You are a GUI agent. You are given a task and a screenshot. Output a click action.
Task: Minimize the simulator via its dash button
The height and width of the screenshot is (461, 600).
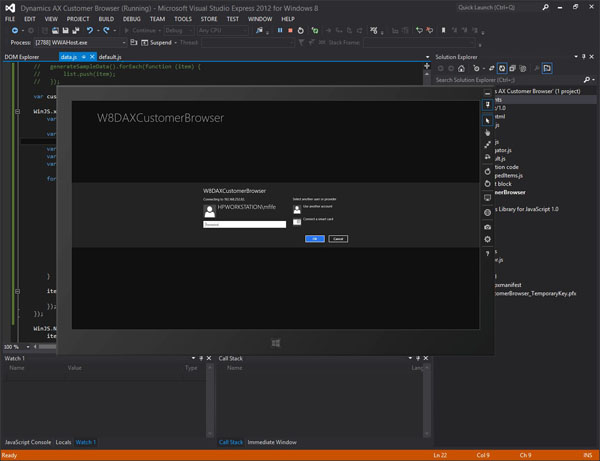[x=488, y=93]
